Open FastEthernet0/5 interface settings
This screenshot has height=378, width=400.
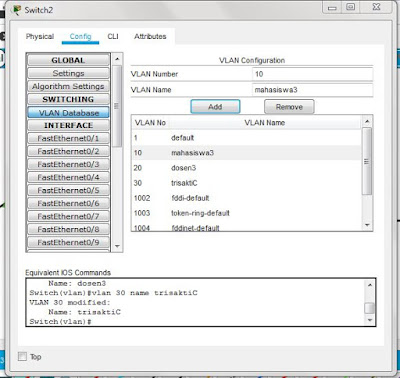pos(68,190)
